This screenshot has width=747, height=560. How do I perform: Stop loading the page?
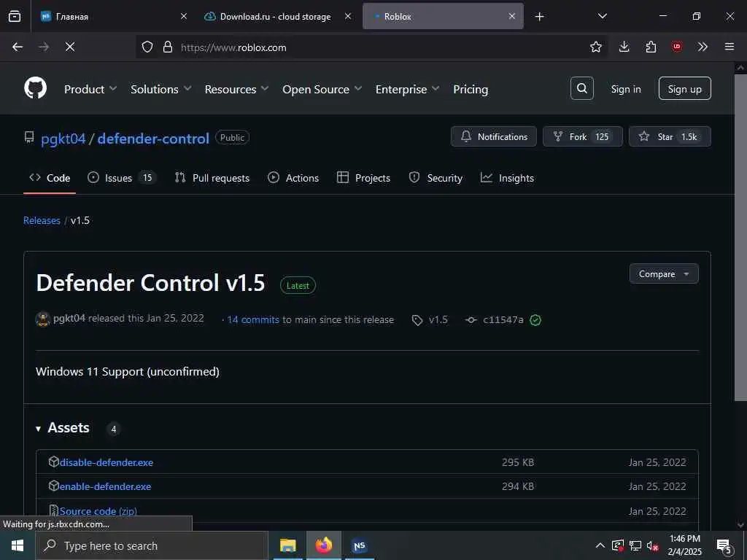[70, 47]
